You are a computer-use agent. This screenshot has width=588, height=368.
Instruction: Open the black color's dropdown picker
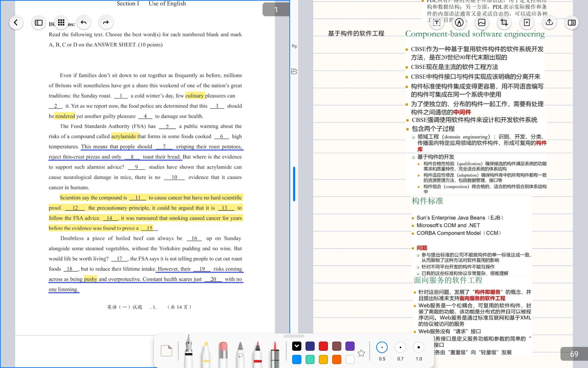[297, 346]
